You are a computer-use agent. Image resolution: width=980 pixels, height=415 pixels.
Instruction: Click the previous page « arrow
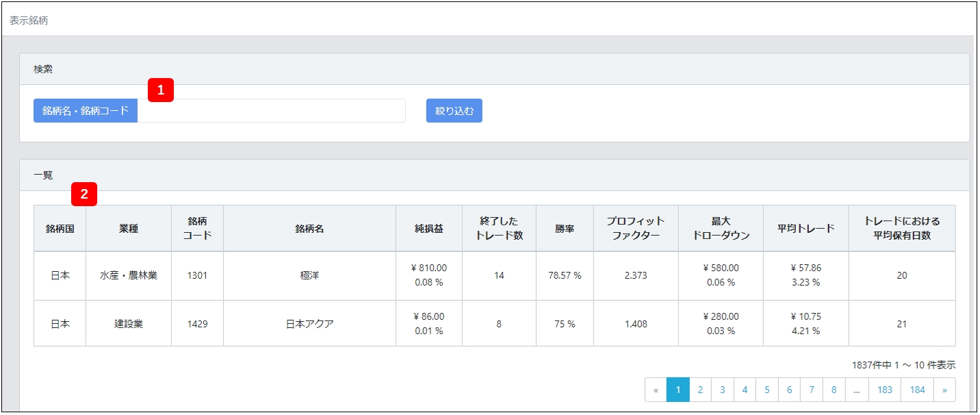656,390
